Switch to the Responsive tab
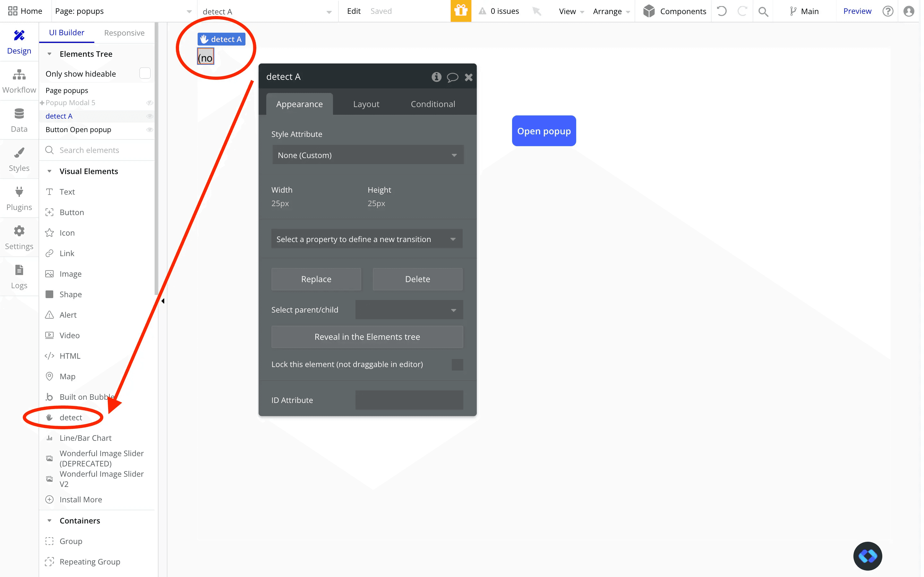The height and width of the screenshot is (577, 924). tap(124, 33)
